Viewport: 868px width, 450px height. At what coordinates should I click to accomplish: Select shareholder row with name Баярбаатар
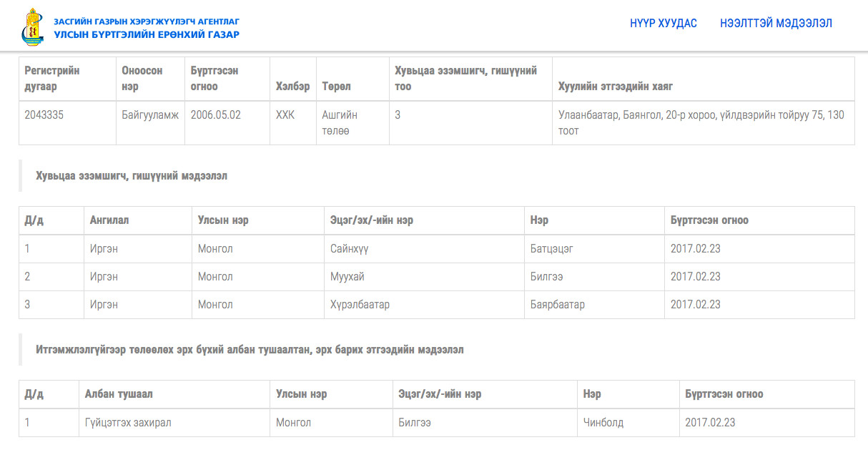(x=437, y=305)
